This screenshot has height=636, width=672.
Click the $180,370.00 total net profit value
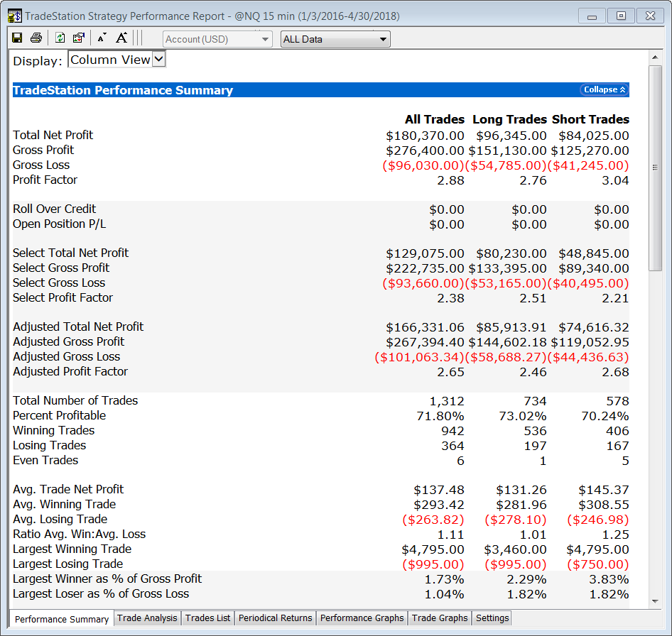pos(425,136)
